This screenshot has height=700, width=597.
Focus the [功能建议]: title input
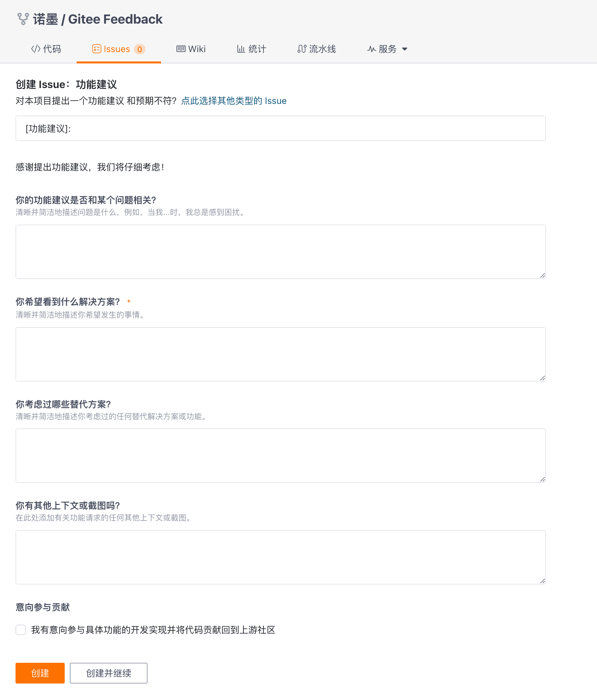pyautogui.click(x=280, y=128)
